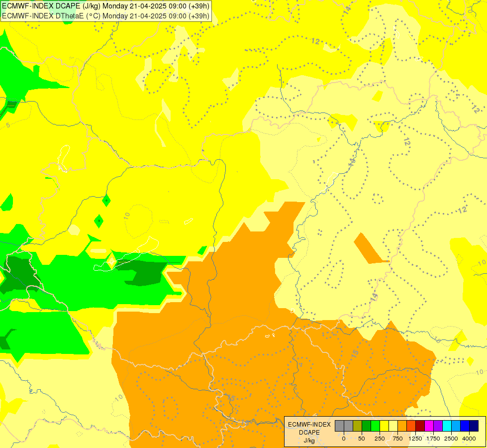
Task: Click the pale yellow swatch in the legend
Action: click(x=393, y=426)
